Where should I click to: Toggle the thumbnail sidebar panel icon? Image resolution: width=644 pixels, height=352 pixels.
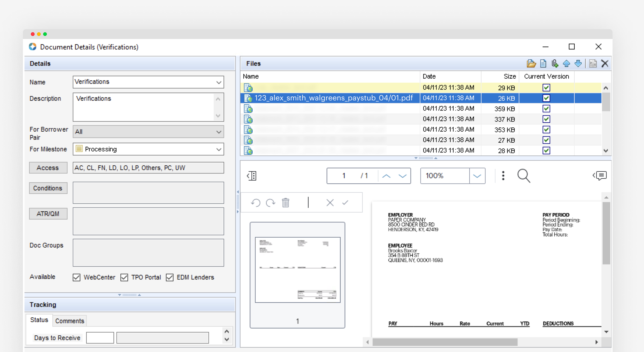251,176
